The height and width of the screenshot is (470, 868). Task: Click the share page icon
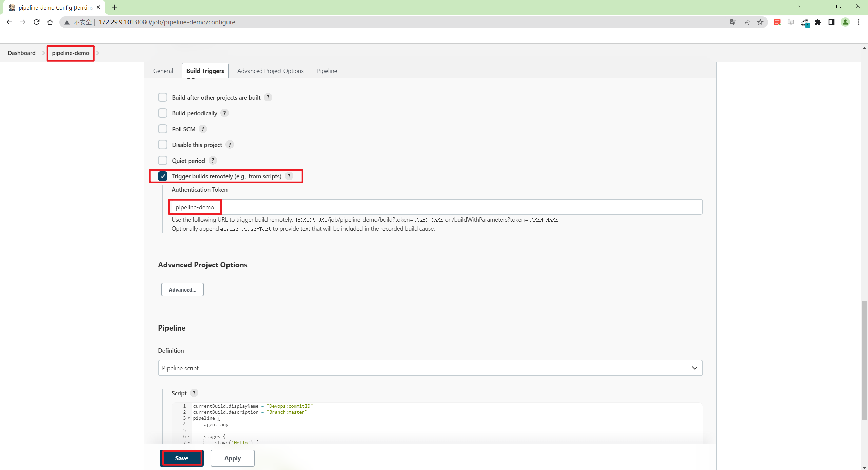tap(747, 22)
